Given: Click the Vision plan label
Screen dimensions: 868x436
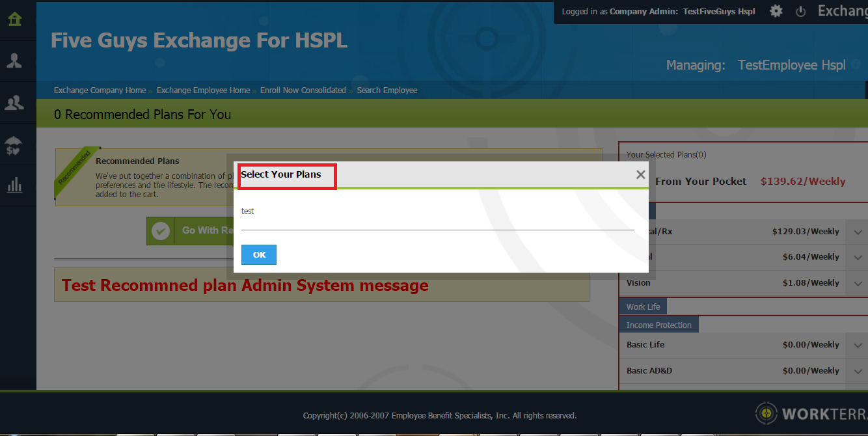Looking at the screenshot, I should [x=638, y=283].
